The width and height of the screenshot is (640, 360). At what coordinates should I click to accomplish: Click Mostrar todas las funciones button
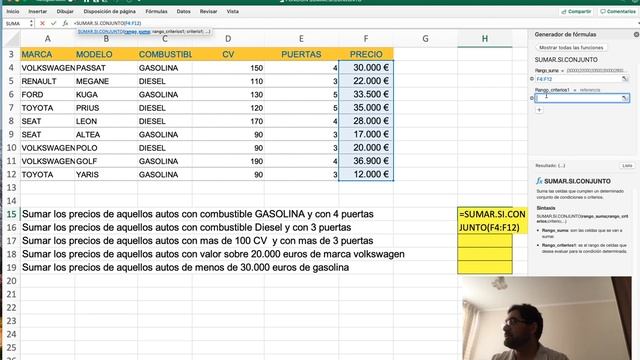coord(571,48)
